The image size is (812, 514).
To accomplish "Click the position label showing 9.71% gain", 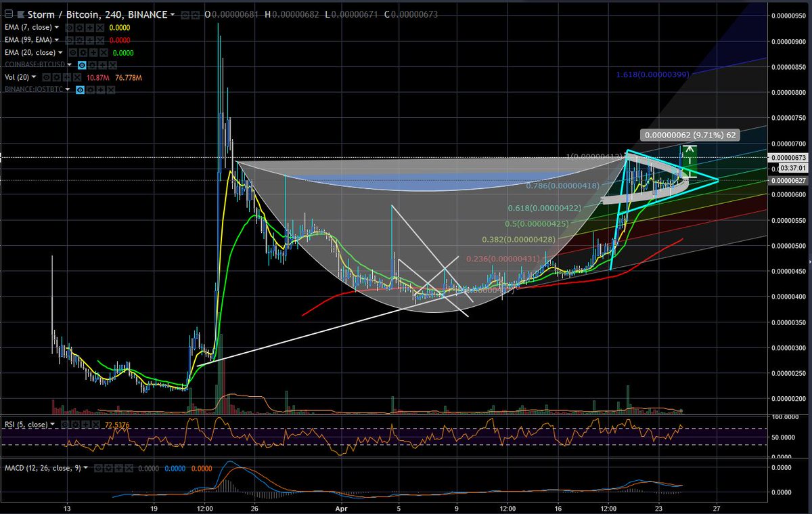I will pyautogui.click(x=690, y=135).
